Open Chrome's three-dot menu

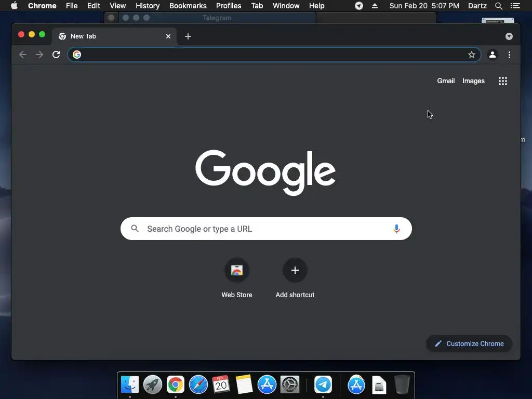509,55
